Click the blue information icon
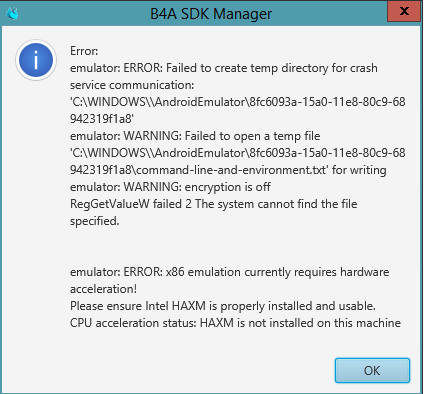The width and height of the screenshot is (424, 394). (36, 60)
